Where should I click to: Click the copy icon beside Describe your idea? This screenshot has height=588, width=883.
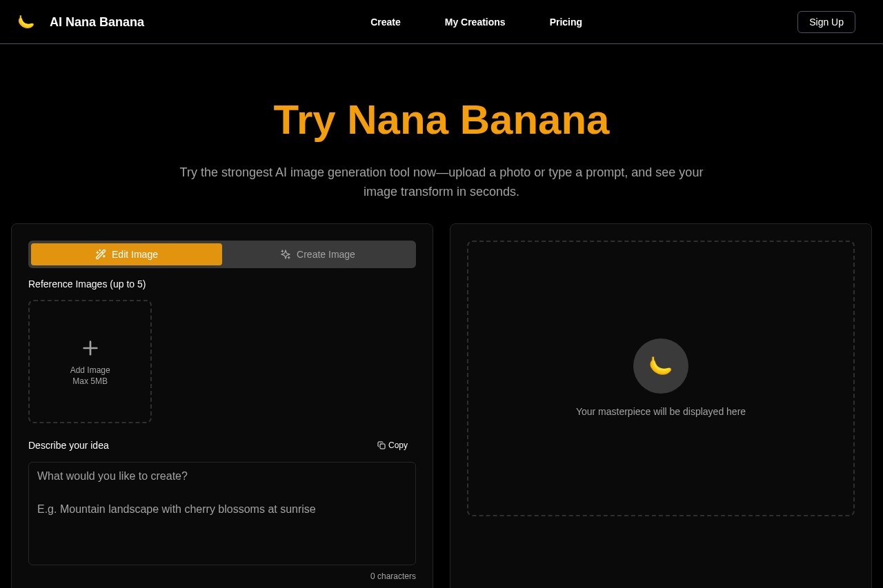tap(381, 445)
